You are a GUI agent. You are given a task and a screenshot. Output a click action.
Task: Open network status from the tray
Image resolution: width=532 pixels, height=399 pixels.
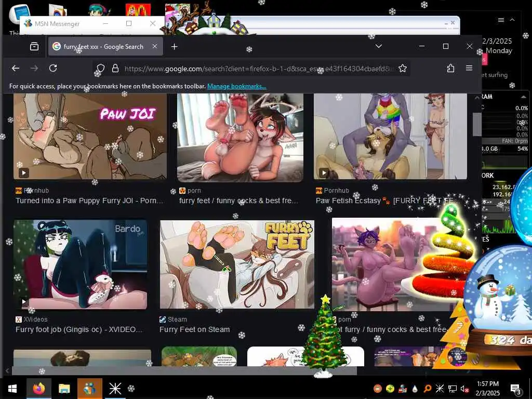point(453,389)
